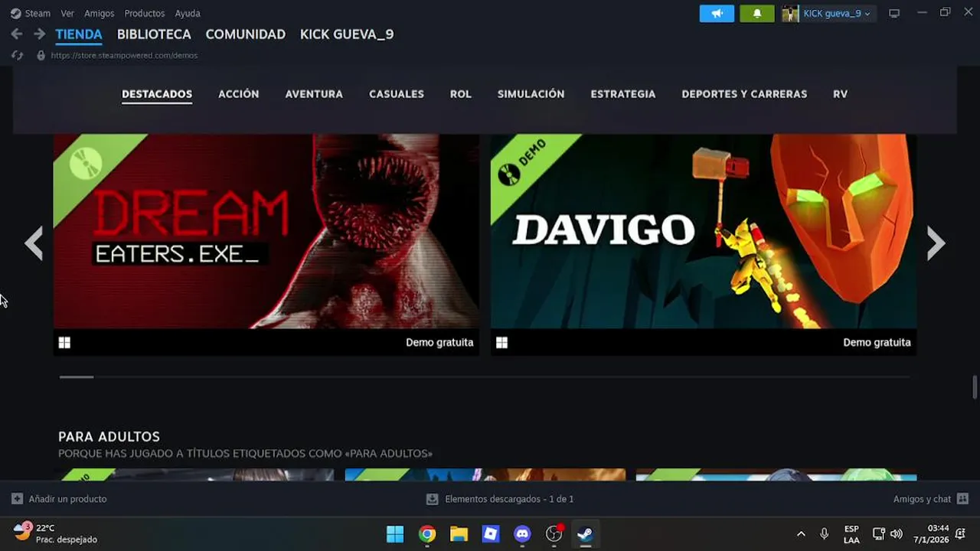Open the Amigos menu
980x551 pixels.
(x=100, y=13)
